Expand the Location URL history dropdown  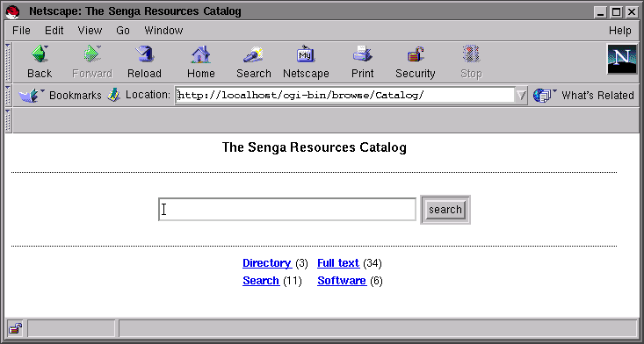click(521, 96)
